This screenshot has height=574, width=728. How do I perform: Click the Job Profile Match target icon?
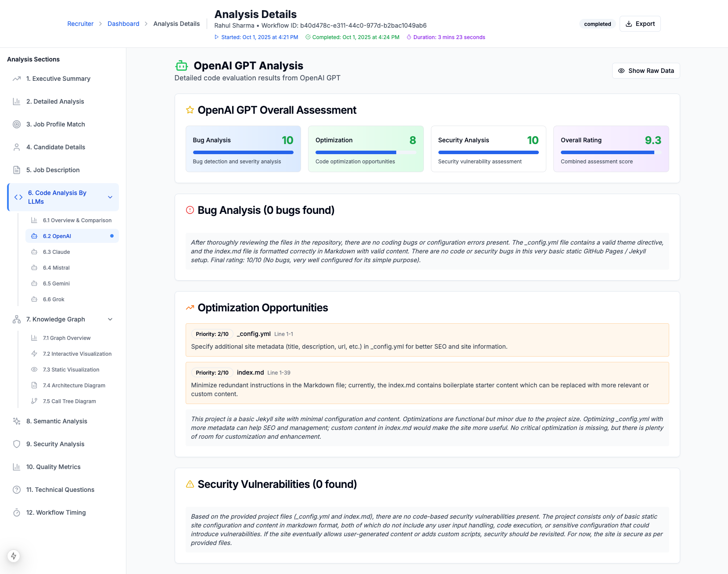click(17, 124)
